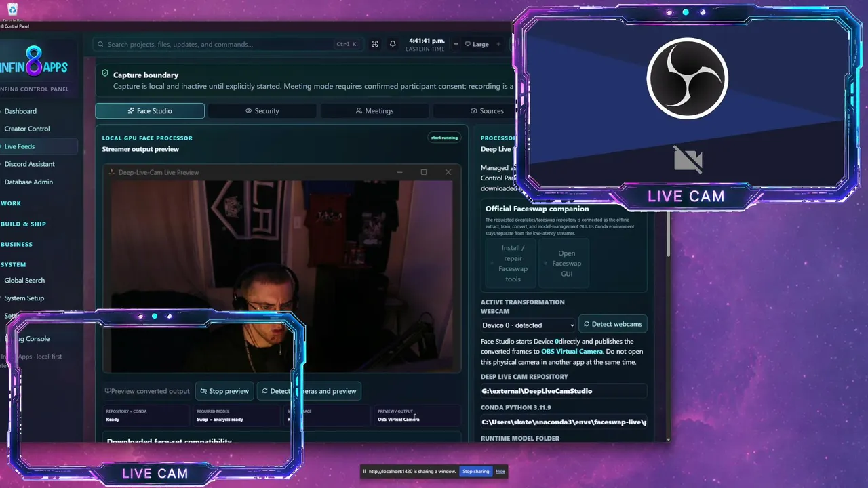This screenshot has width=868, height=488.
Task: Switch to the Sources tab
Action: [487, 110]
